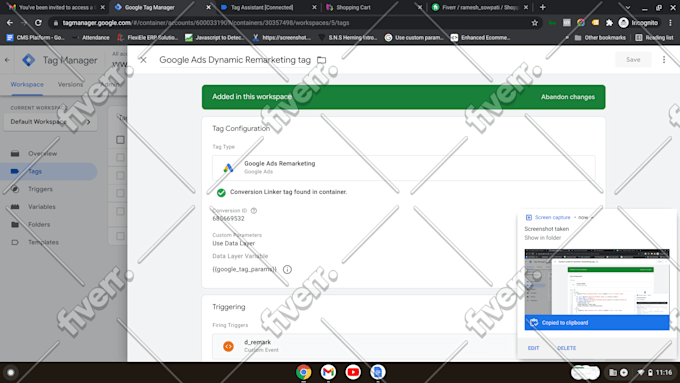
Task: Open the d_remark firing trigger
Action: tap(364, 346)
